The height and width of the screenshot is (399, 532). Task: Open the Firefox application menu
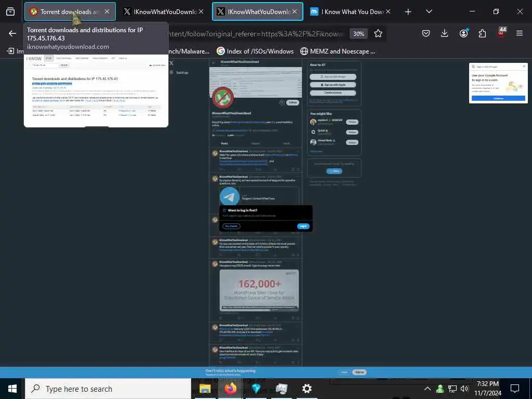point(520,33)
